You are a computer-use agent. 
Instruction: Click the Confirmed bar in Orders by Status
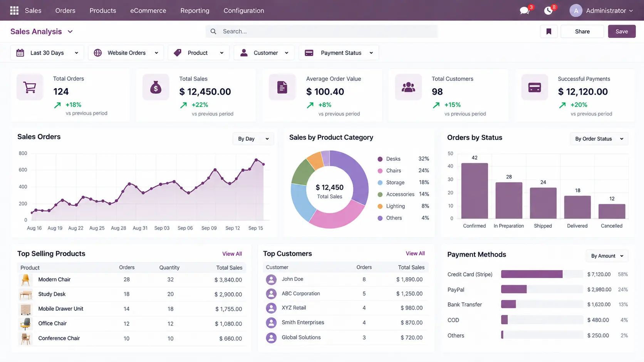point(475,191)
